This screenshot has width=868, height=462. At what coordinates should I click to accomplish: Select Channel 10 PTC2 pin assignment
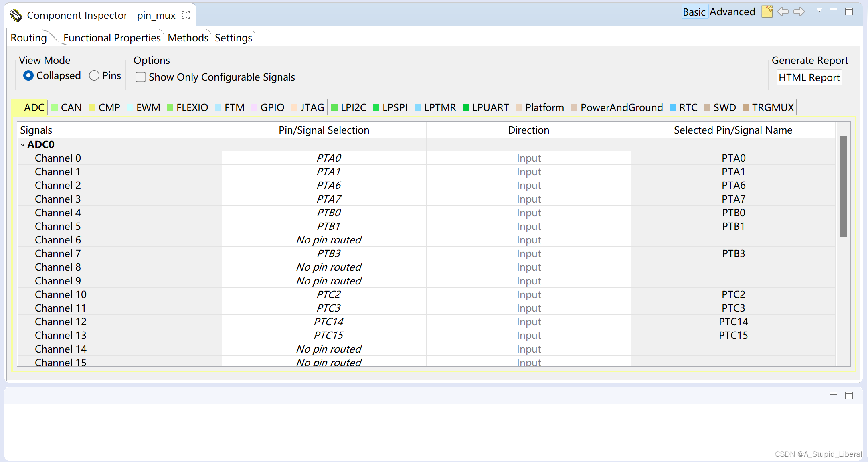pos(326,294)
